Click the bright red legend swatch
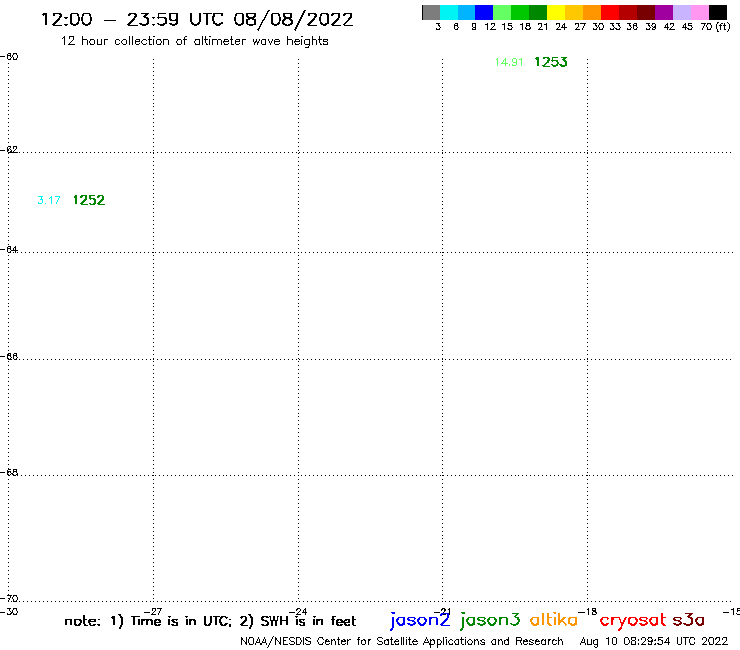The width and height of the screenshot is (740, 650). point(610,12)
